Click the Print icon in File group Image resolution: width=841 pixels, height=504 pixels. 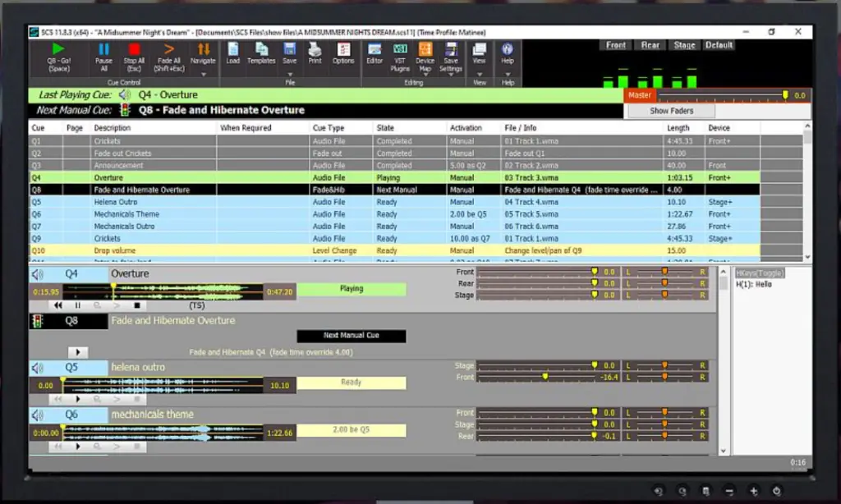coord(315,50)
